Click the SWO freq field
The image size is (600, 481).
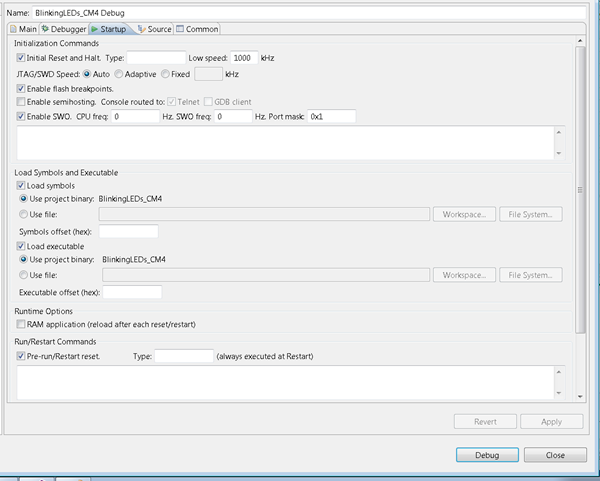tap(233, 116)
